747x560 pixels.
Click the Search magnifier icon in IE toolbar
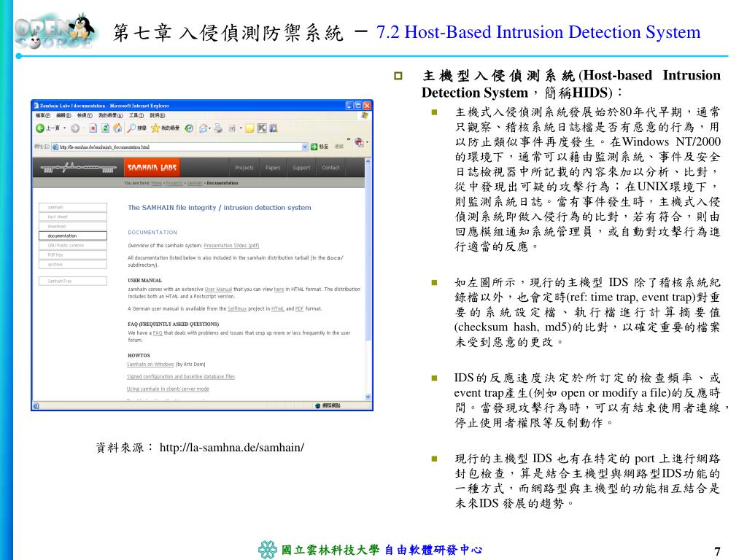tap(131, 128)
